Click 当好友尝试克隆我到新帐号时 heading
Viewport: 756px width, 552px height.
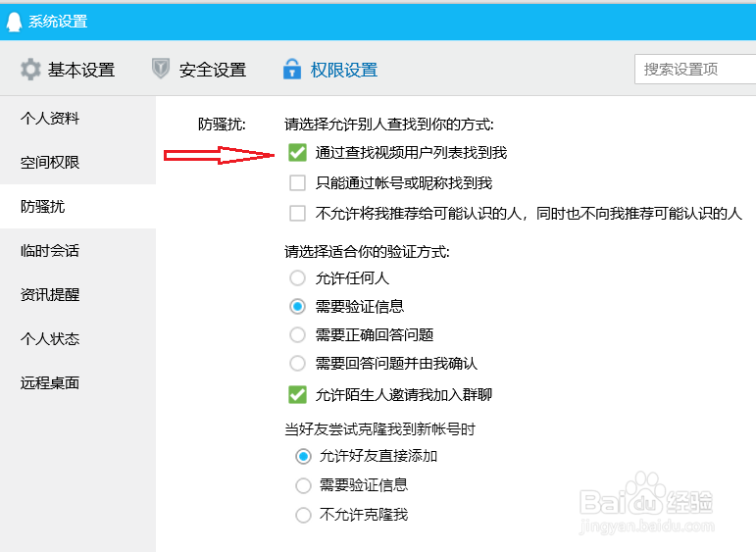[x=379, y=429]
